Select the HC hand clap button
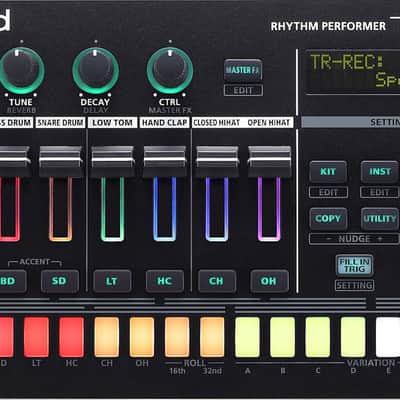Screen dimensions: 400x400 [x=164, y=281]
